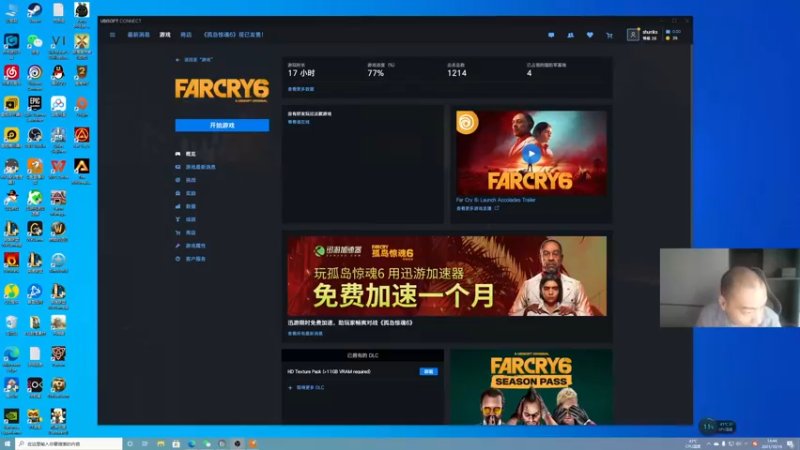The image size is (800, 450).
Task: Open Edge browser from the taskbar
Action: 191,444
